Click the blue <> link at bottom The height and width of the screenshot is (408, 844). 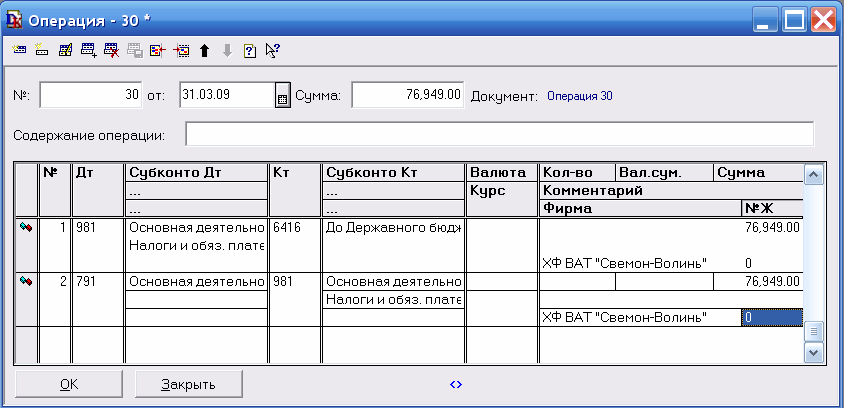[456, 383]
